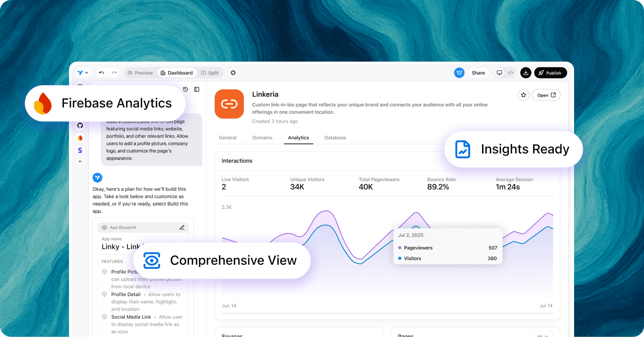Click 'Jul 2, 2025' in chart tooltip
Viewport: 644px width, 337px height.
(411, 235)
